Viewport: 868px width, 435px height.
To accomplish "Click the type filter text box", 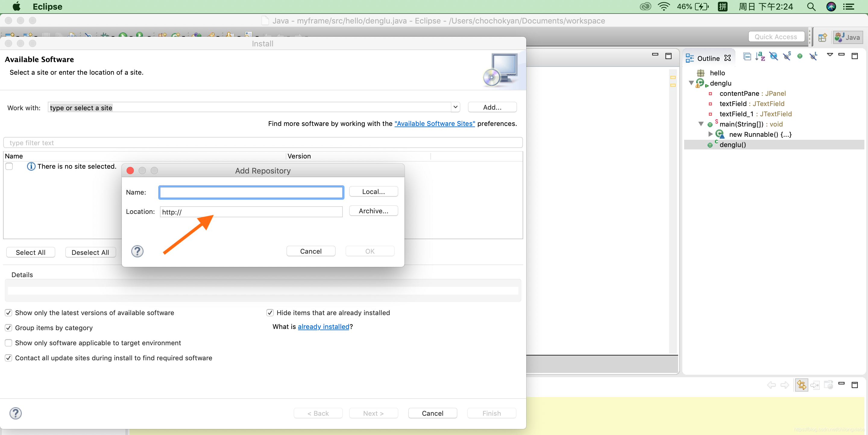I will (263, 143).
